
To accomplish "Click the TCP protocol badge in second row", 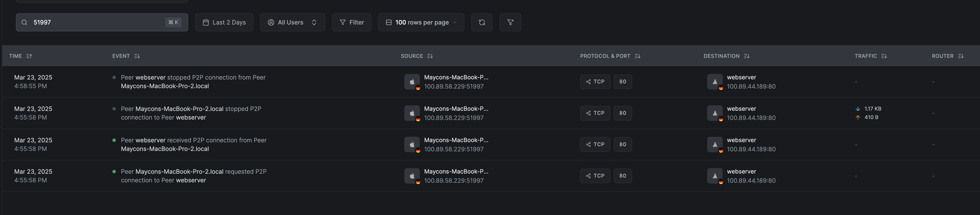I will point(595,113).
